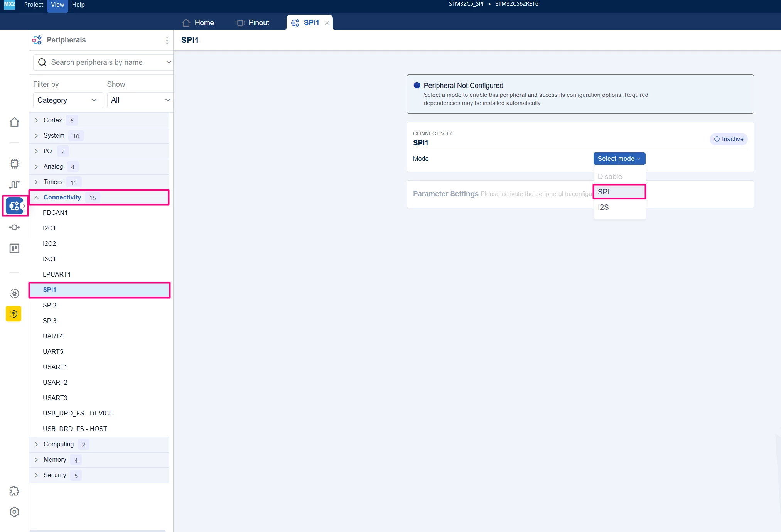Select USART3 peripheral
This screenshot has width=781, height=532.
click(99, 398)
